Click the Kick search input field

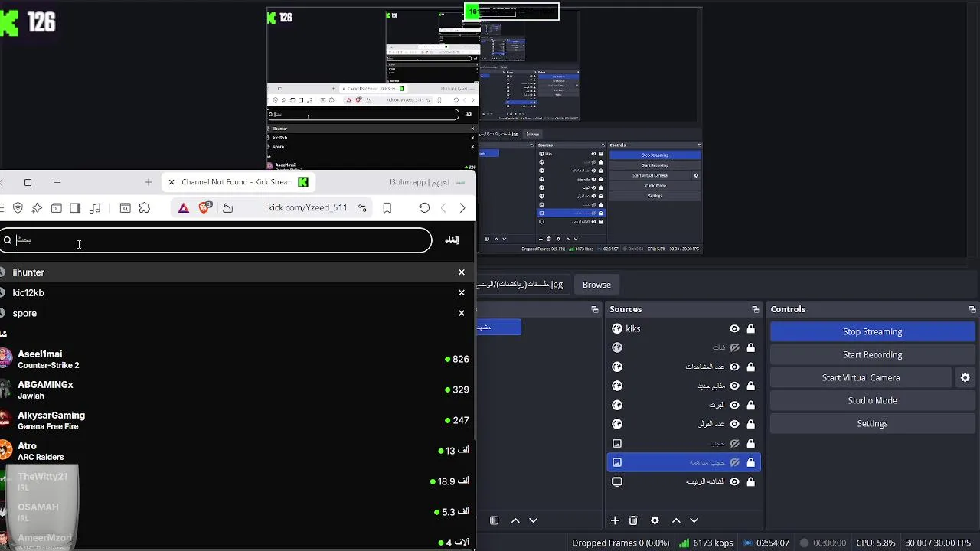click(216, 240)
